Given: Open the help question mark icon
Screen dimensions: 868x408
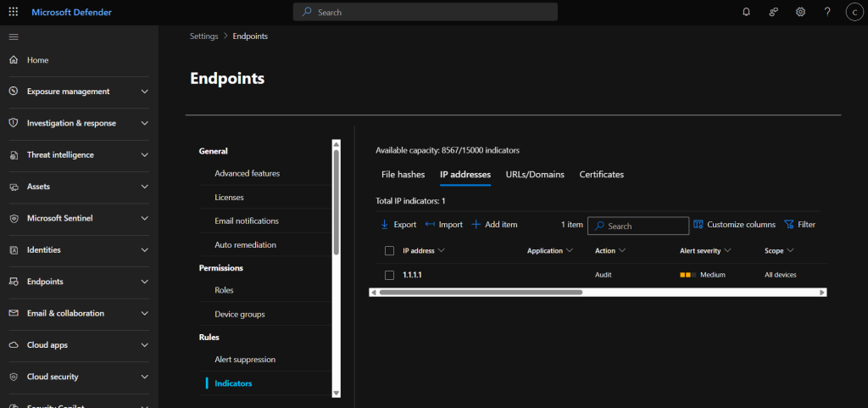Looking at the screenshot, I should coord(827,12).
